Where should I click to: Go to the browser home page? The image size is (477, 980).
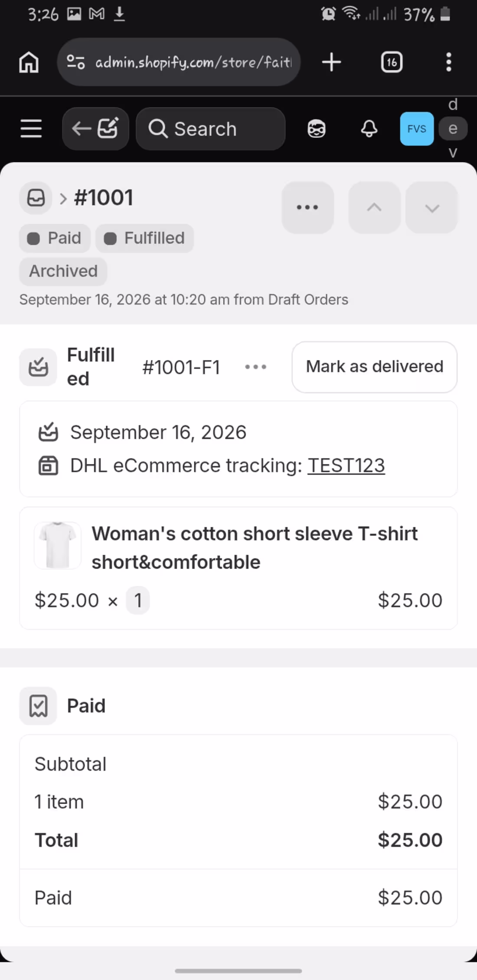point(29,62)
